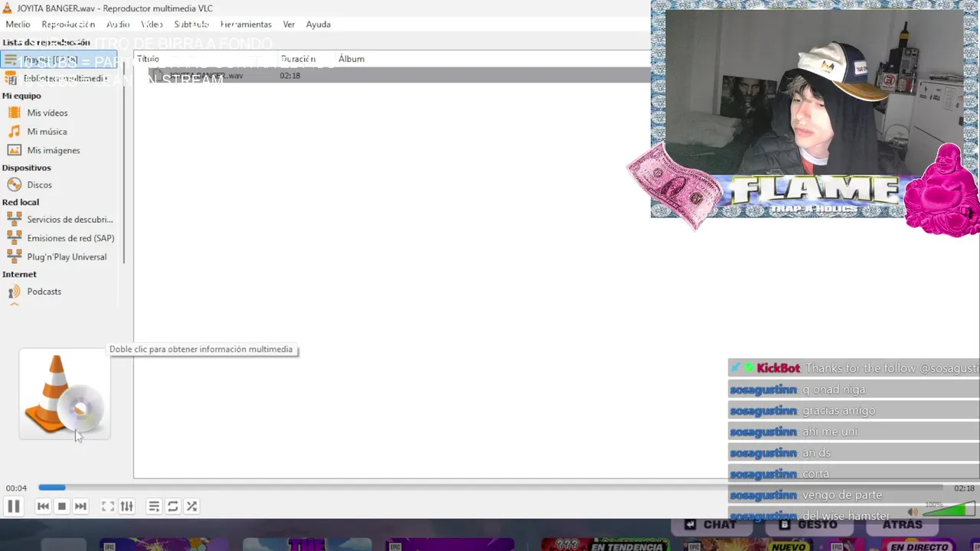Stop playback with the stop button
The height and width of the screenshot is (551, 980).
62,506
